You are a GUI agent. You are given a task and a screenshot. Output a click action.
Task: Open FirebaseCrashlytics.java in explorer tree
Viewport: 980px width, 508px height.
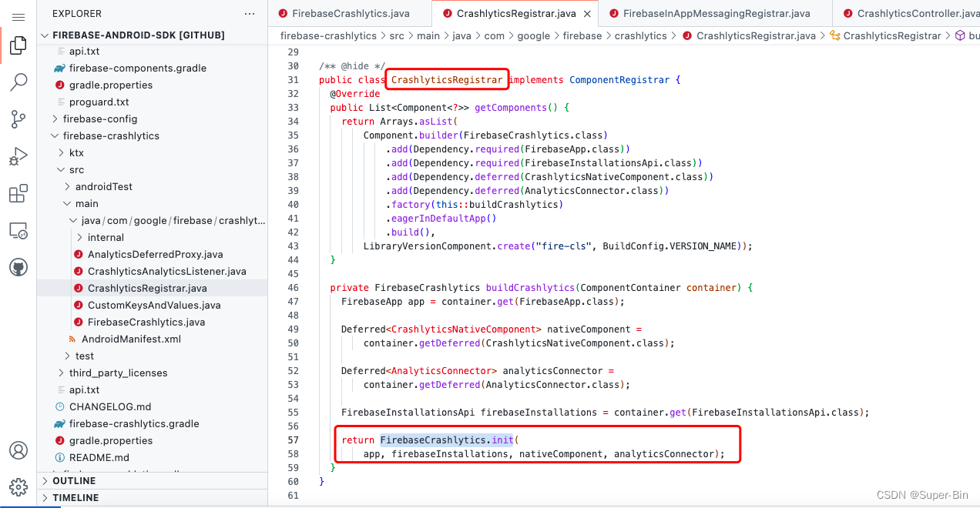(153, 322)
